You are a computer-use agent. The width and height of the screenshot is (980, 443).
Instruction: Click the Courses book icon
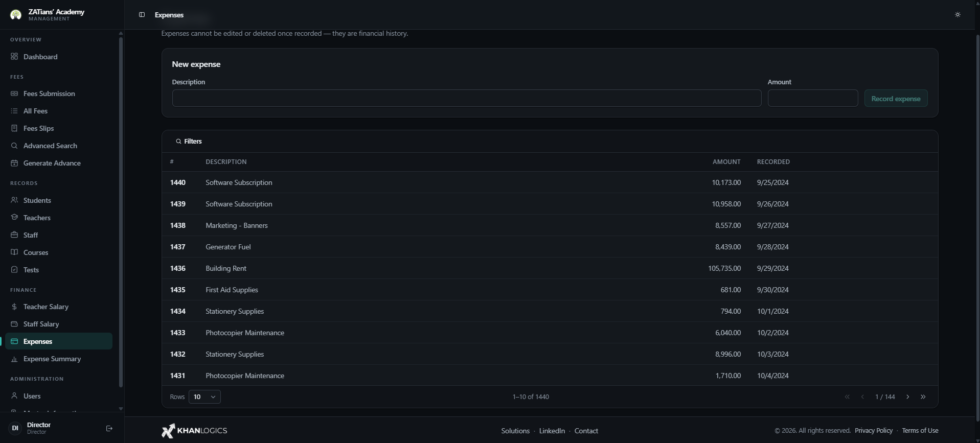coord(14,252)
